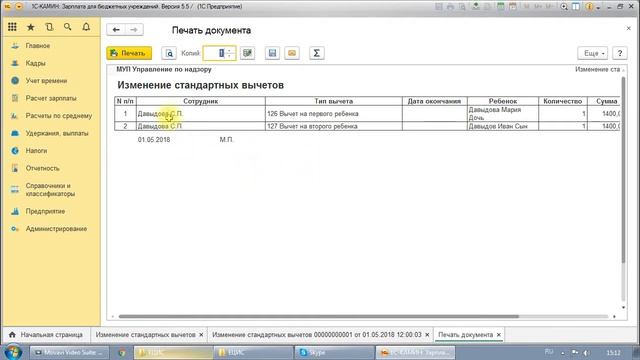Image resolution: width=640 pixels, height=360 pixels.
Task: Select cell 126 Вычет на первого ребенка
Action: tap(333, 113)
